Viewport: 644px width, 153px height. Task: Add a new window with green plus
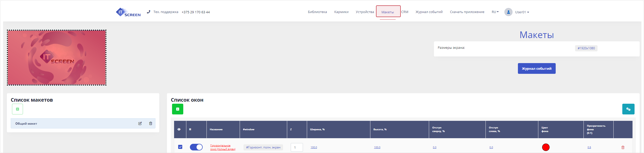pos(178,109)
